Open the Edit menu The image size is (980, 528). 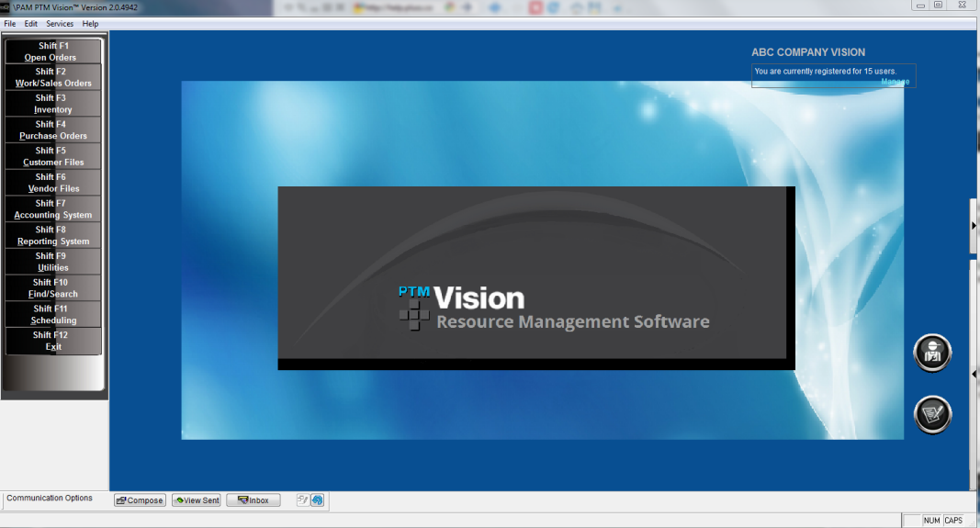(x=30, y=24)
